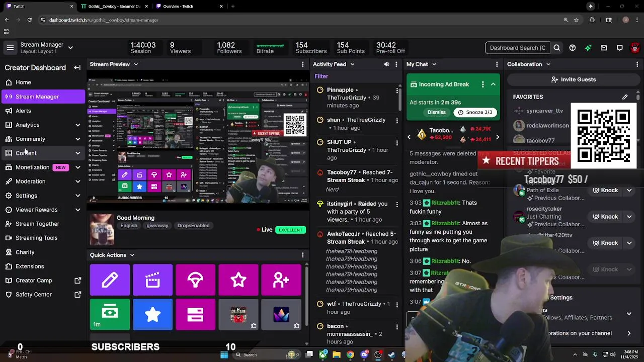Open Moderation in sidebar
Viewport: 644px width, 362px height.
[43, 182]
